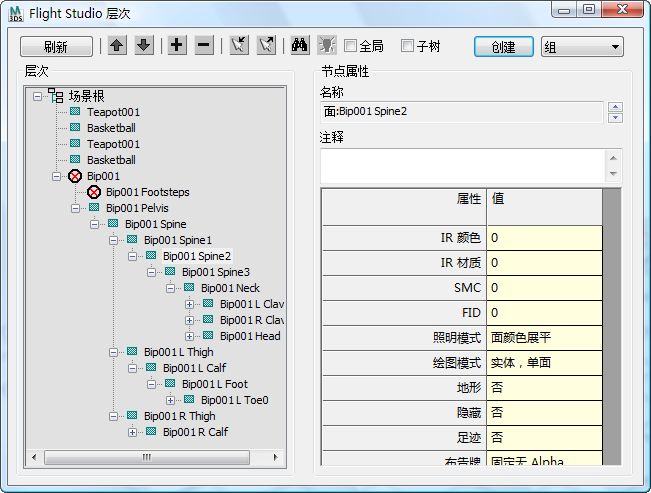The image size is (651, 493).
Task: Click the tree horizontal scrollbar right arrow
Action: coord(275,457)
